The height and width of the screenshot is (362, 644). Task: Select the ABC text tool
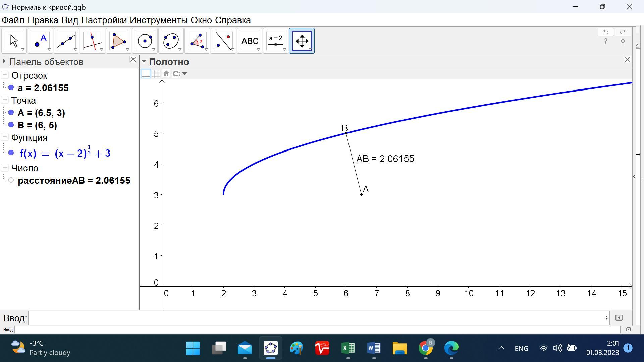pyautogui.click(x=250, y=41)
